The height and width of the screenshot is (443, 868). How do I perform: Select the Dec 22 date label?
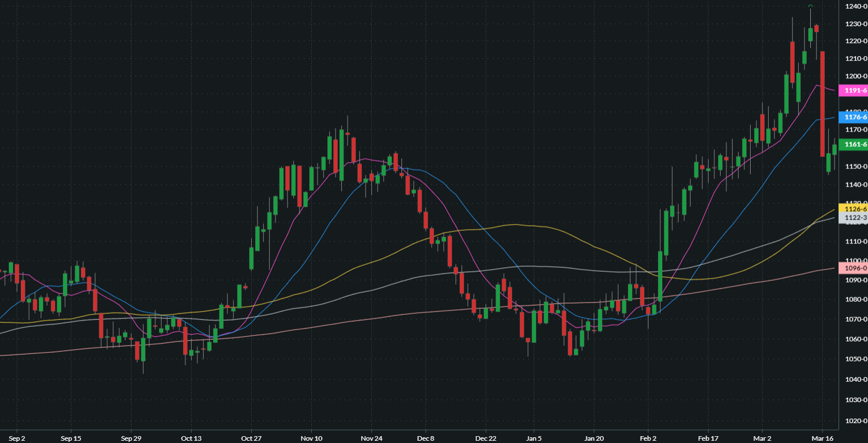(485, 438)
